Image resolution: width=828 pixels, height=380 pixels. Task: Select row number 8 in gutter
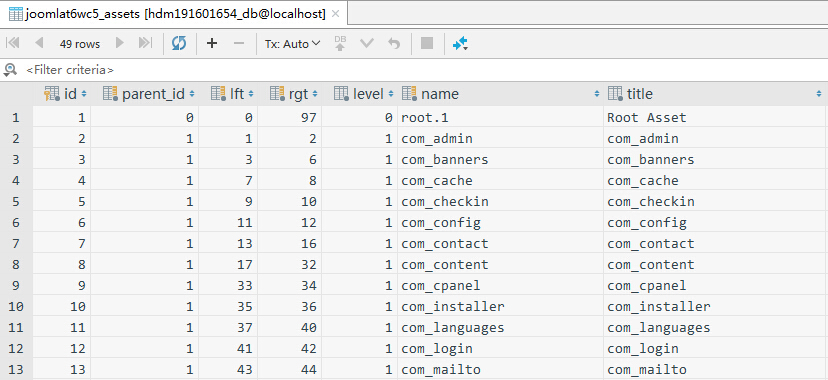[x=16, y=264]
